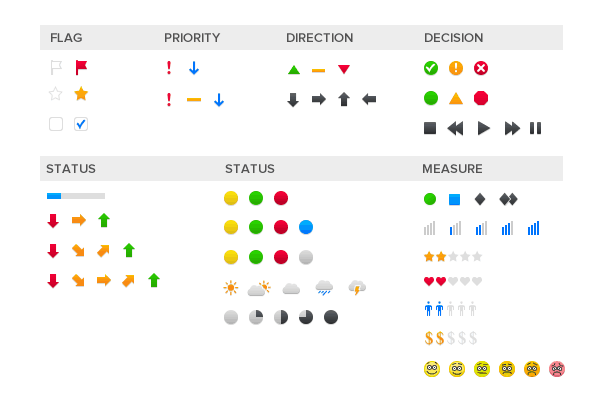Click the red X circle icon
The height and width of the screenshot is (400, 600).
click(481, 68)
